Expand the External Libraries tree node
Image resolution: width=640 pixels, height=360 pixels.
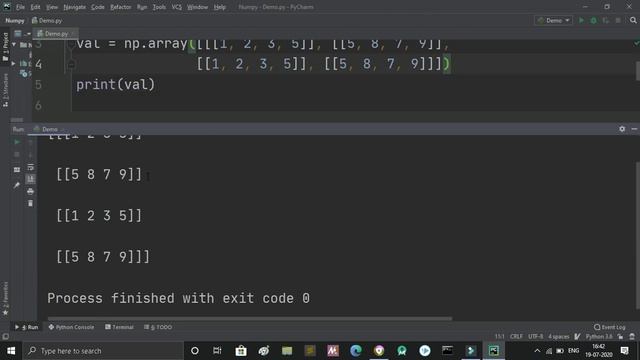[13, 63]
